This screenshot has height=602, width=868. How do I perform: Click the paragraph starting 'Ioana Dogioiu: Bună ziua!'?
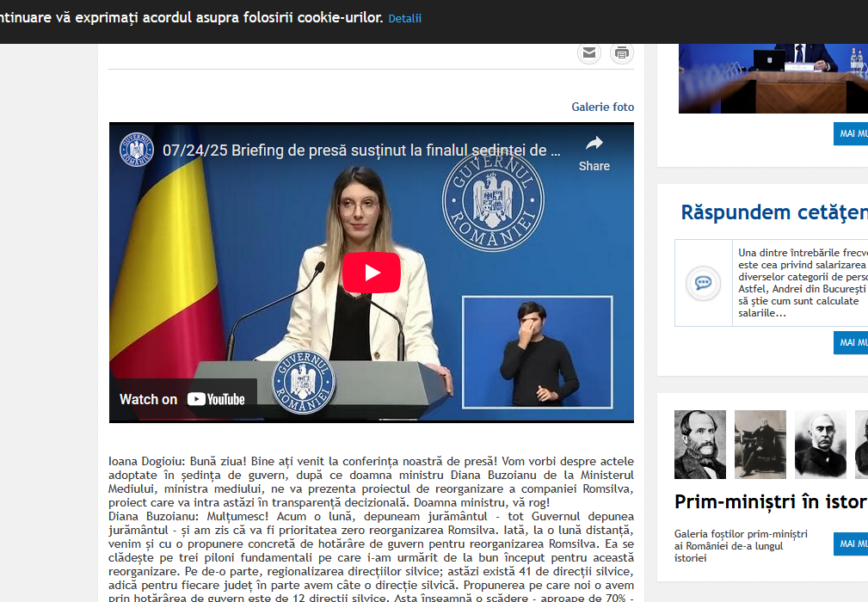pyautogui.click(x=371, y=482)
